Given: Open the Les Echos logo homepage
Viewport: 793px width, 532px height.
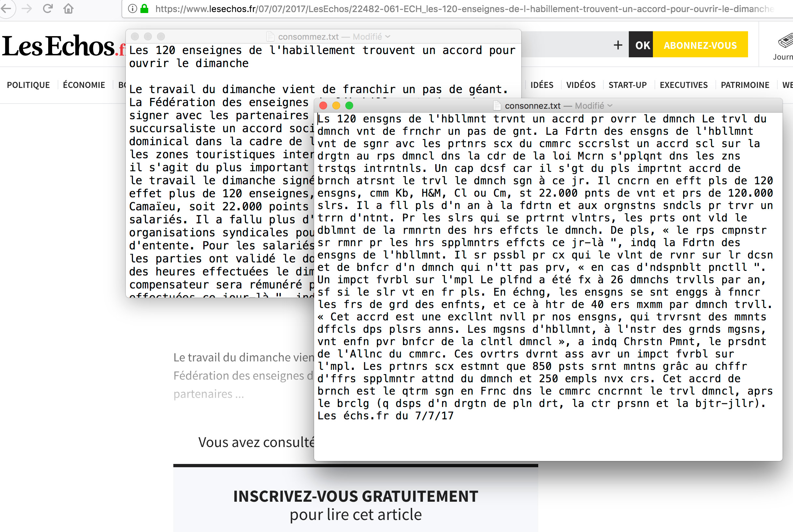Looking at the screenshot, I should point(63,46).
